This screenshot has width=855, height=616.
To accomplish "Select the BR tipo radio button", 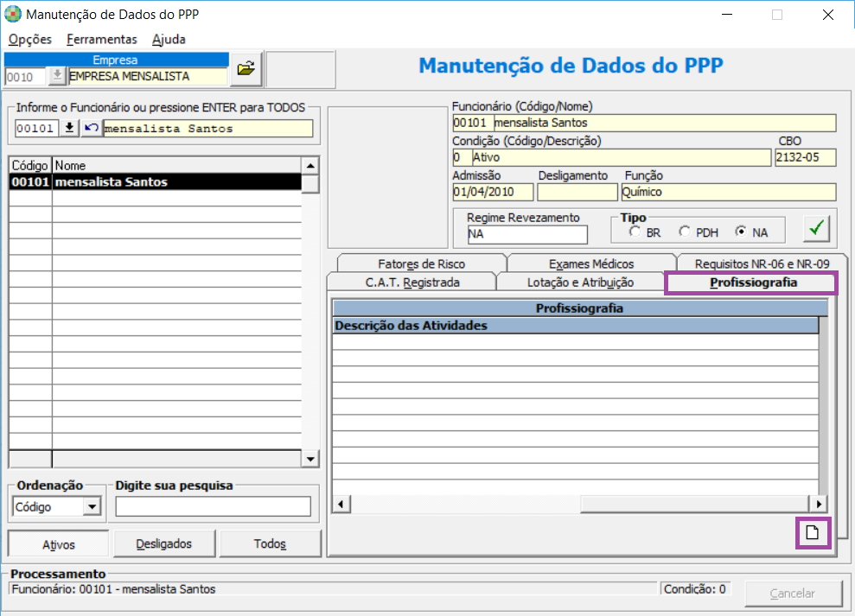I will click(x=635, y=232).
